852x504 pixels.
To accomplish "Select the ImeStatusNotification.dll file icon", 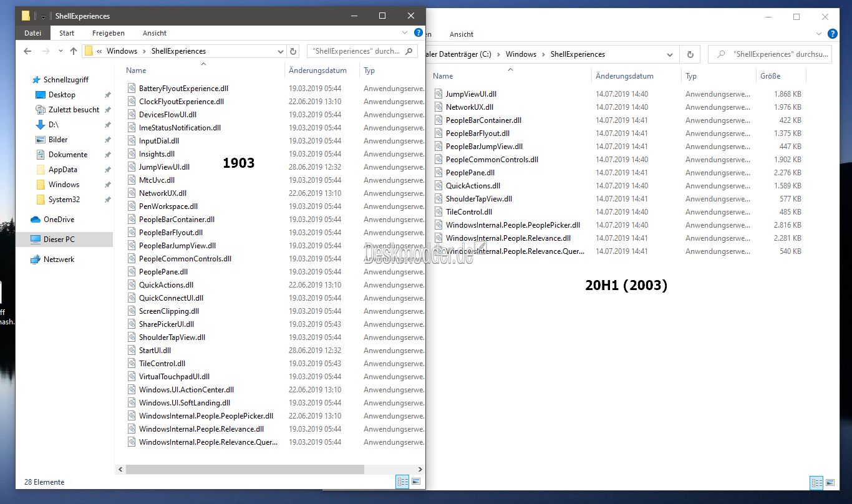I will (x=132, y=128).
